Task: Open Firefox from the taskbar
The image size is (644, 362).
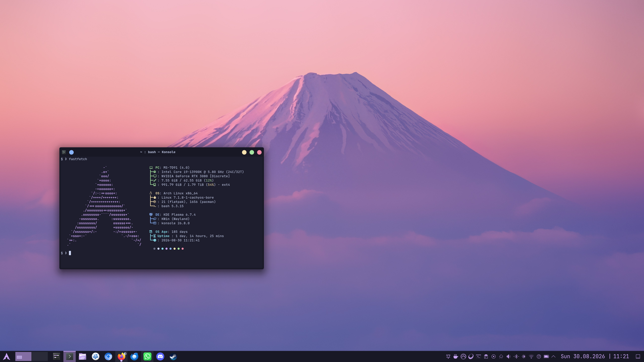Action: 122,356
